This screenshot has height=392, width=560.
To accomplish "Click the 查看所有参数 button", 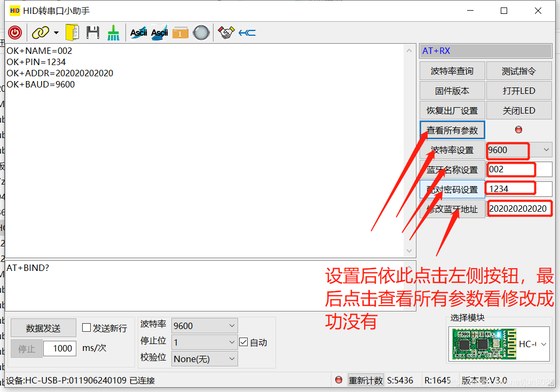I will (452, 130).
